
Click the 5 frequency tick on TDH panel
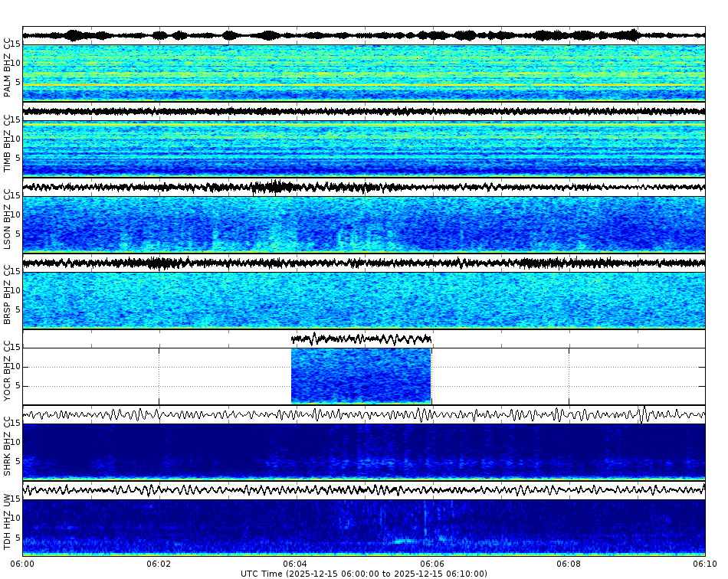pos(17,536)
